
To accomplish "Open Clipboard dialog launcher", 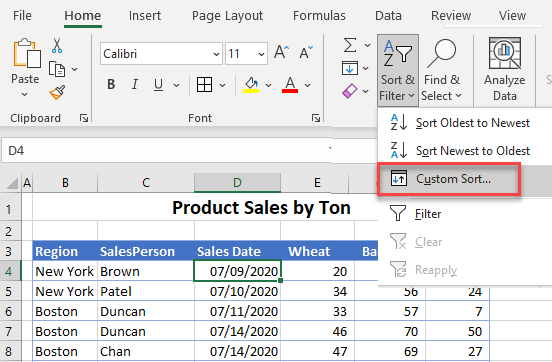I will pyautogui.click(x=84, y=118).
